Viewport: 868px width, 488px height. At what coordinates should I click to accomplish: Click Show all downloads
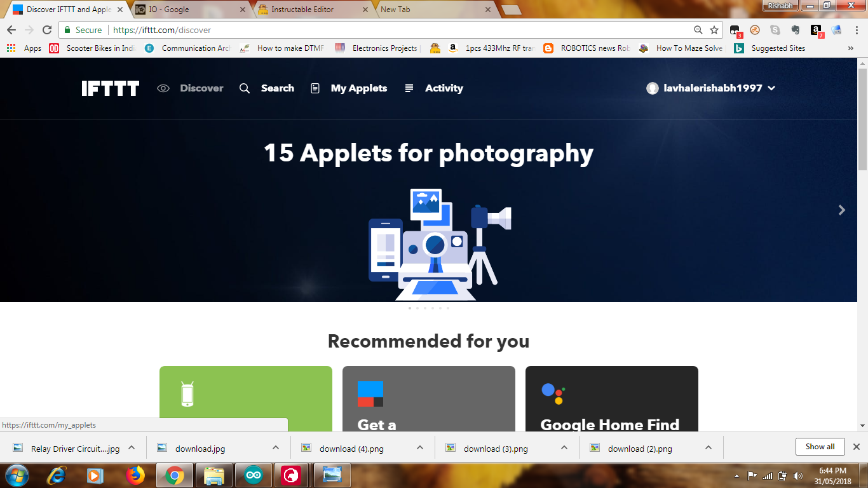tap(820, 447)
